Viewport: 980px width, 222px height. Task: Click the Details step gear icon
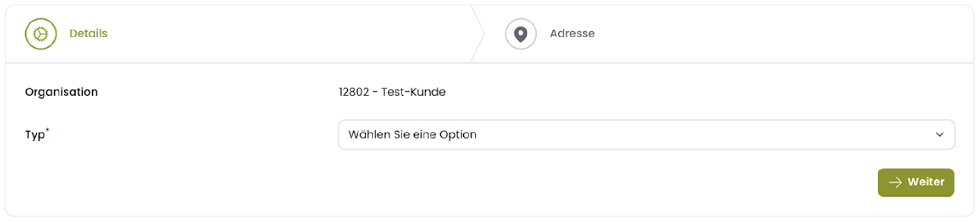pyautogui.click(x=41, y=34)
